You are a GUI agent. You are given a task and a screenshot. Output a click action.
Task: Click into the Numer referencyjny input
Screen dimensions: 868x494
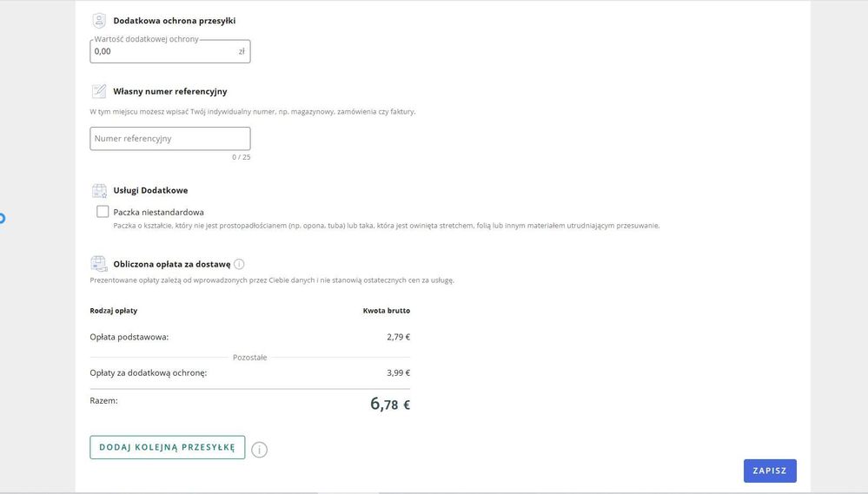pos(169,139)
